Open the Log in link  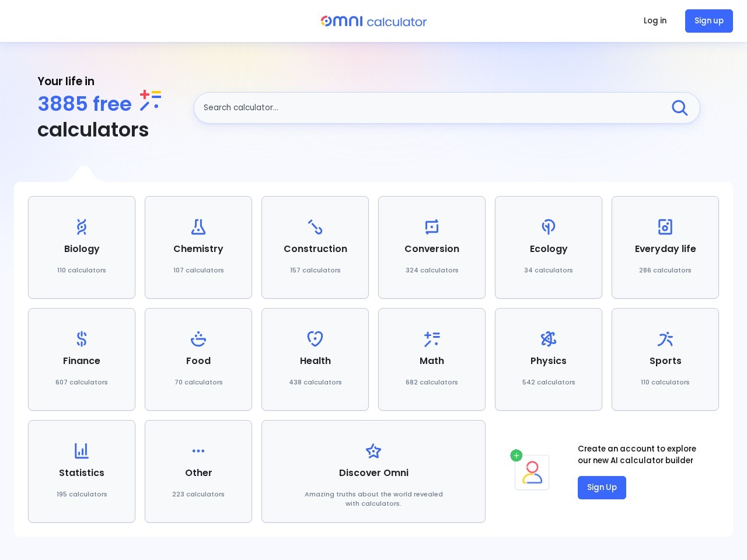click(x=655, y=20)
